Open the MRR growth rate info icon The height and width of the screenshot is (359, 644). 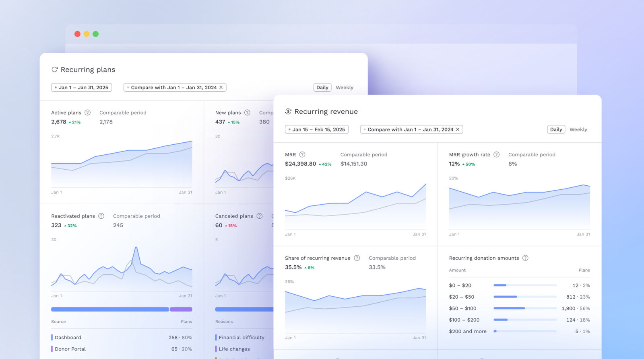[x=496, y=154]
